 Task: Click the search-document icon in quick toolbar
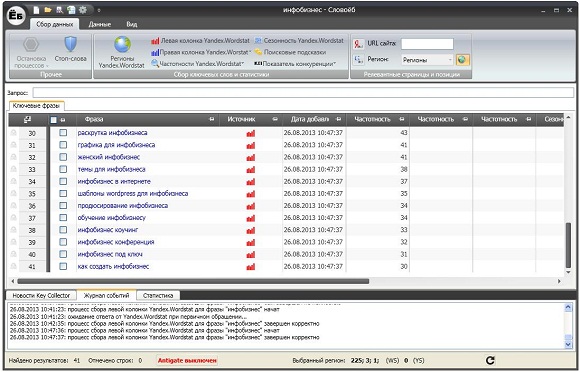point(59,10)
